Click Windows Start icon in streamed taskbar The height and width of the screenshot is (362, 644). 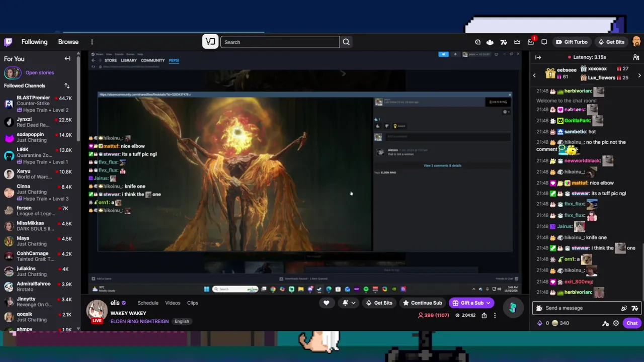click(206, 289)
